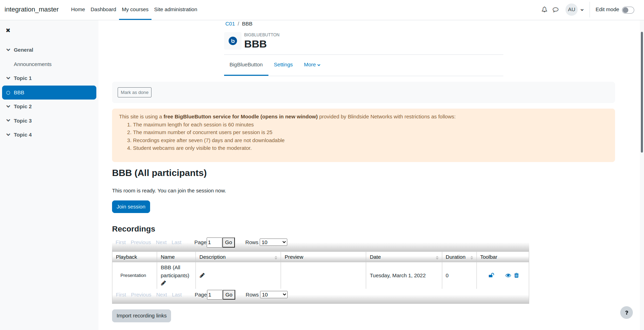Expand the Topic 4 section chevron

(x=8, y=135)
